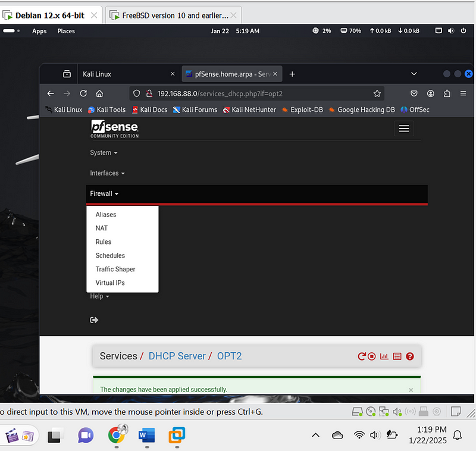
Task: Click the URL address bar field
Action: click(x=256, y=93)
